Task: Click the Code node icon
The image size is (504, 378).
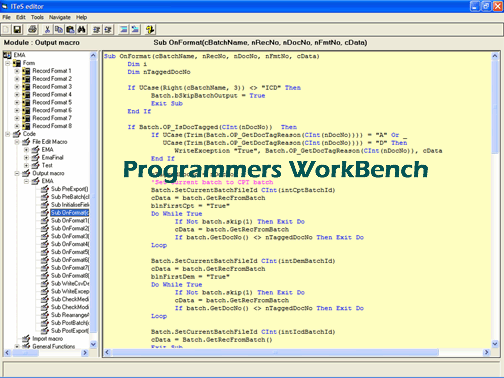Action: [17, 134]
